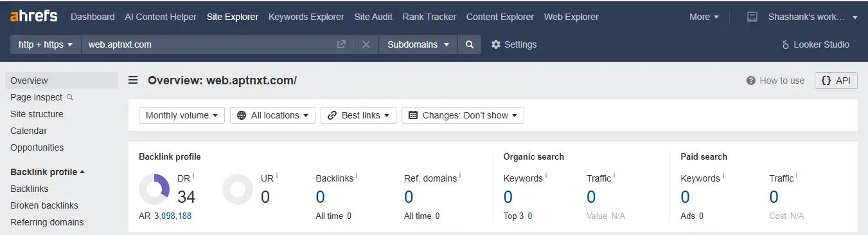Open AI Content Helper
Screen dimensions: 868x235
tap(161, 17)
